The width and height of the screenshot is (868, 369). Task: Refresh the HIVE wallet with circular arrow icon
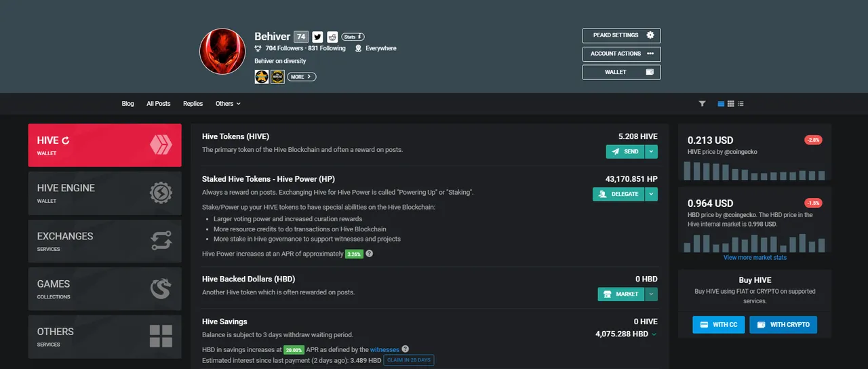(x=66, y=140)
